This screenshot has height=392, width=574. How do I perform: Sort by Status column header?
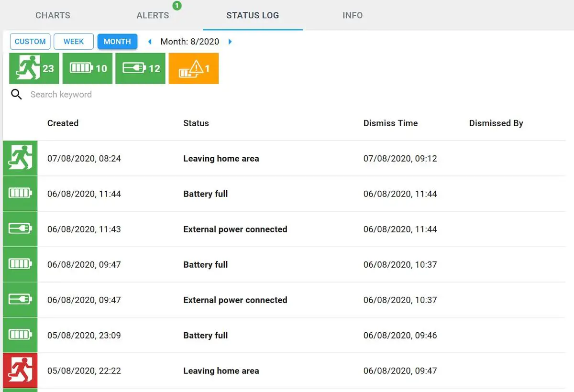196,123
